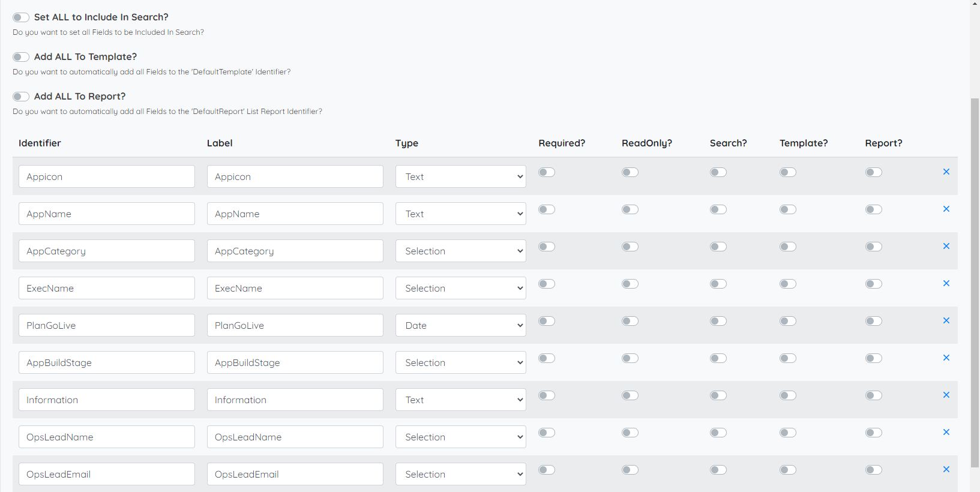Toggle Set ALL to Include In Search
The image size is (980, 492).
click(21, 17)
